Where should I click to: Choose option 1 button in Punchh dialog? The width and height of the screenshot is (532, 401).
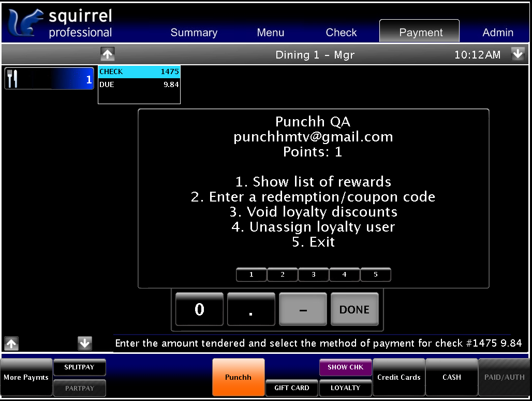(x=252, y=275)
